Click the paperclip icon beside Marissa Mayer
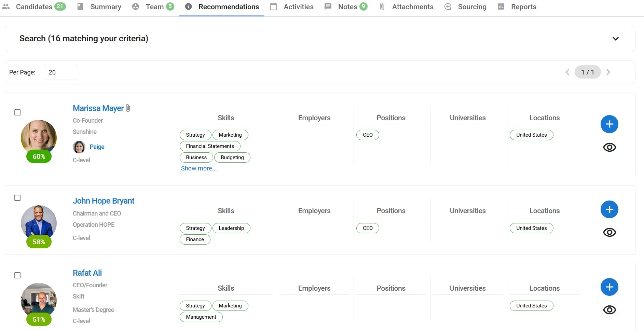The width and height of the screenshot is (644, 331). (128, 108)
